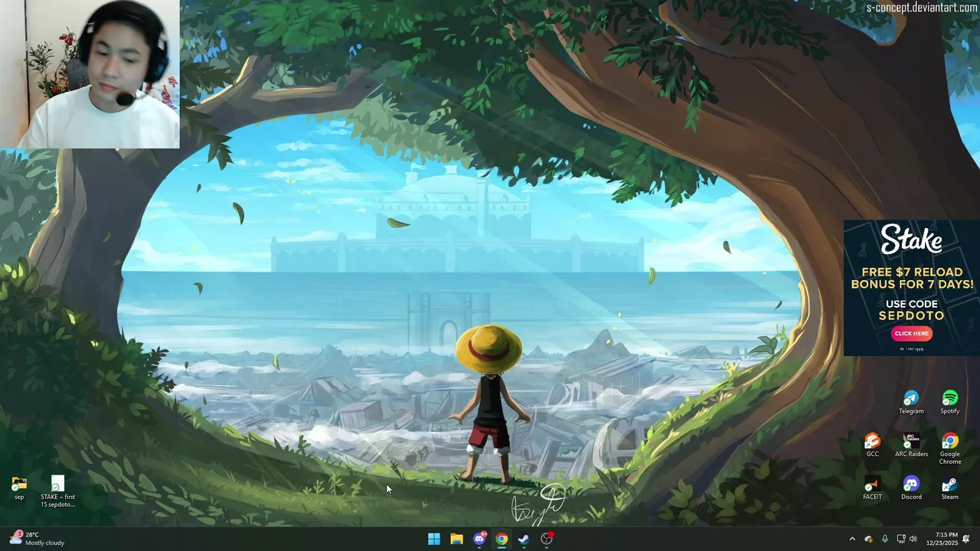Click the cloud sync tray icon
Viewport: 980px width, 551px height.
pyautogui.click(x=868, y=539)
